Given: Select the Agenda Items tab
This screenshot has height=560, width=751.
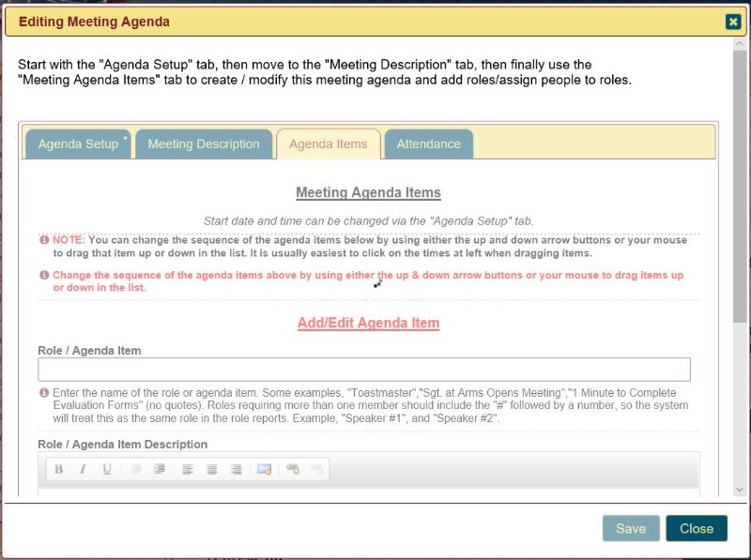Looking at the screenshot, I should pyautogui.click(x=328, y=144).
